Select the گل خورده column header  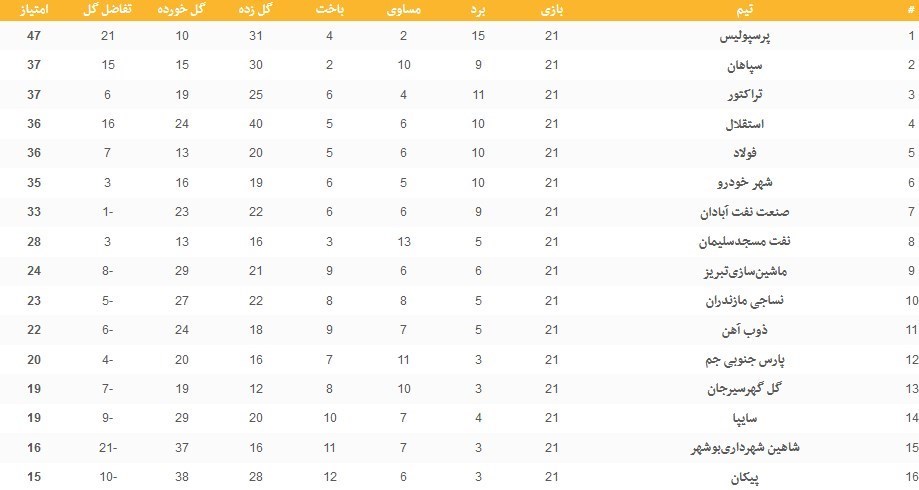pyautogui.click(x=182, y=9)
